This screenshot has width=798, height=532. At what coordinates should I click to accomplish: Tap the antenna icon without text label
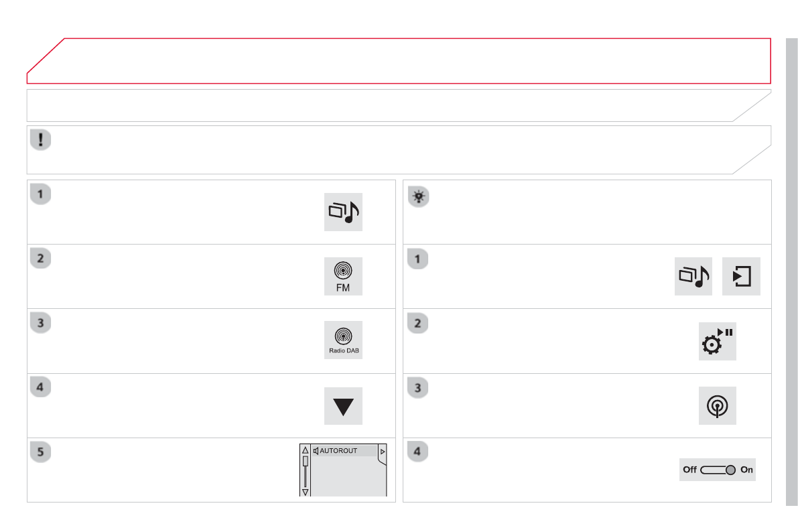(717, 405)
